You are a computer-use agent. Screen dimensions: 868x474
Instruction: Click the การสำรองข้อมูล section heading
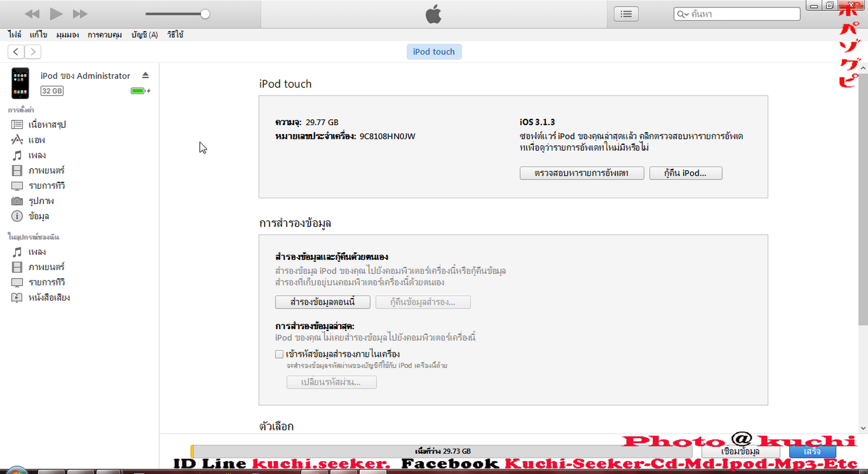(295, 223)
